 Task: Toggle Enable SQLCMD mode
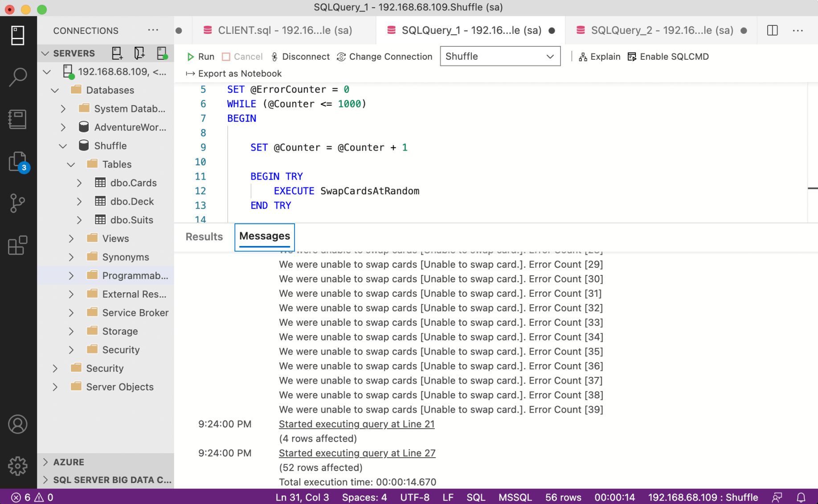668,57
